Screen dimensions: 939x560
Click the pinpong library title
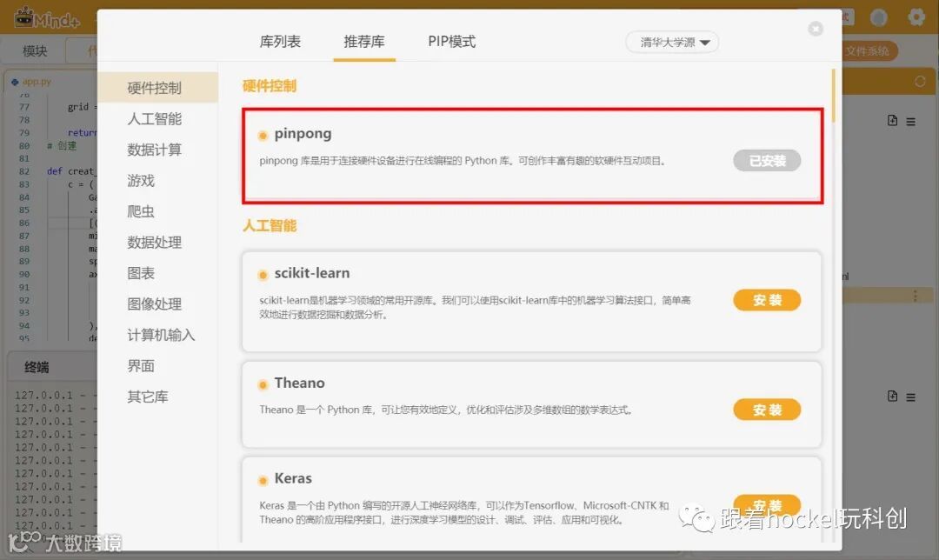pos(303,134)
